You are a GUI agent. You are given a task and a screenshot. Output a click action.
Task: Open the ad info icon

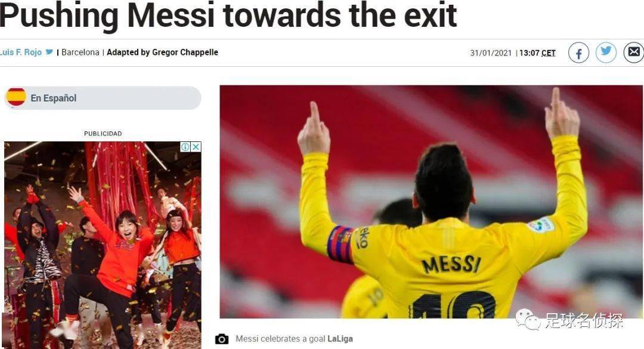point(185,147)
